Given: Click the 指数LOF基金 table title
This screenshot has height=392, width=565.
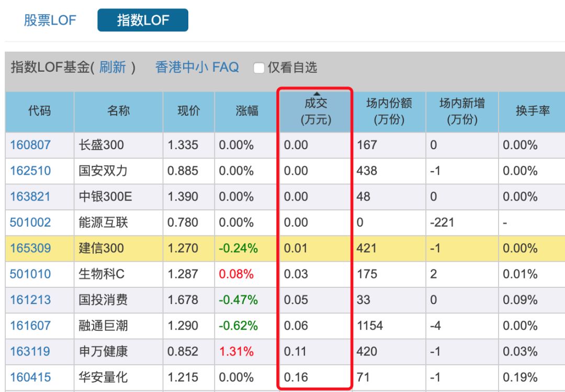Looking at the screenshot, I should (x=50, y=68).
